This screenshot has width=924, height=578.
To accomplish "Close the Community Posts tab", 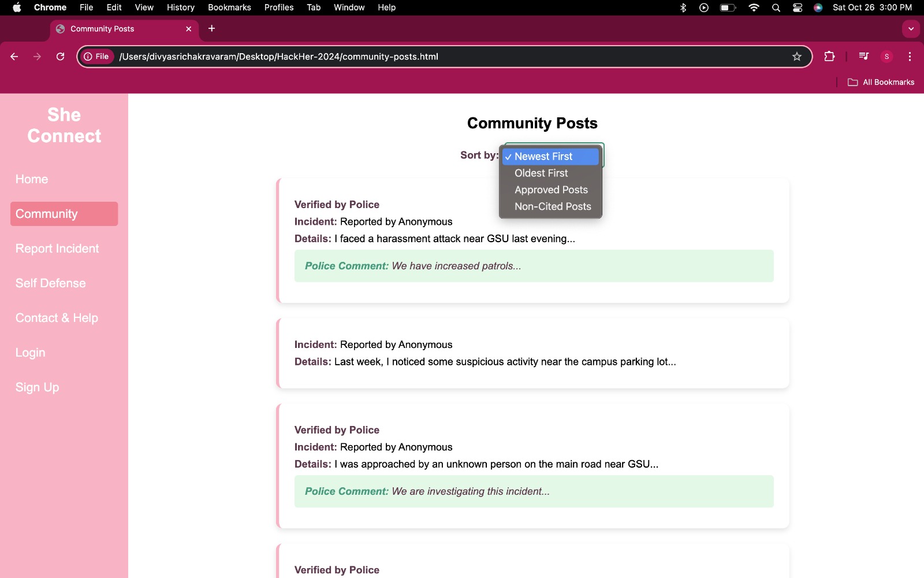I will [188, 29].
